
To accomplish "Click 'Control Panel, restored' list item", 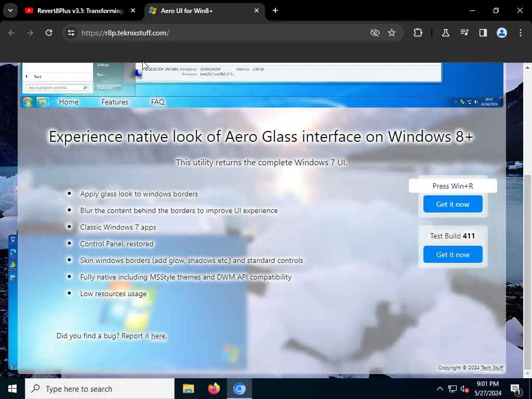I will [117, 244].
